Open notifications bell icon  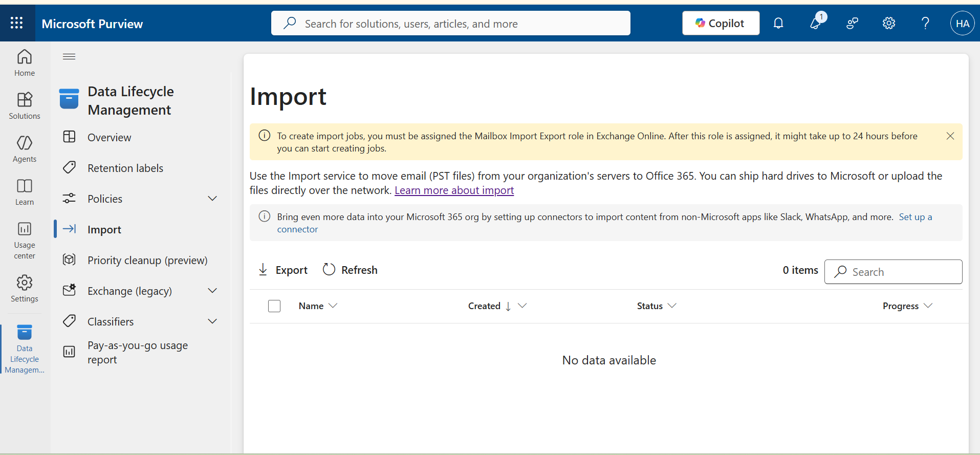(778, 23)
